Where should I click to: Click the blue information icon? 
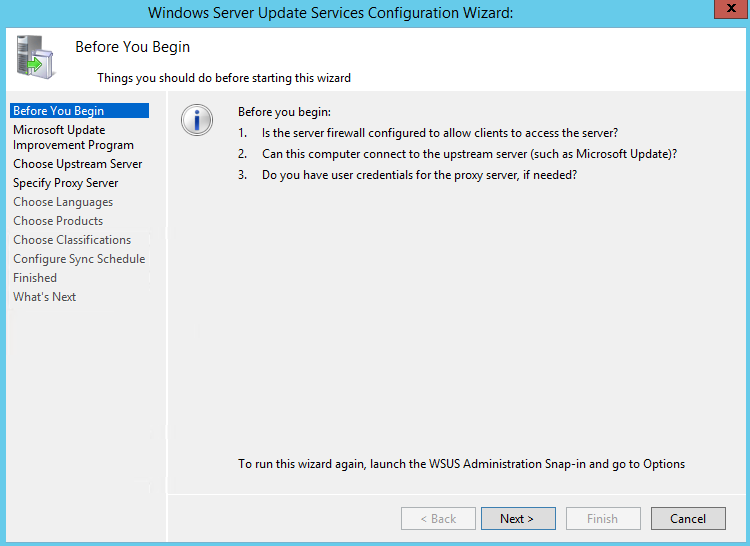coord(197,120)
